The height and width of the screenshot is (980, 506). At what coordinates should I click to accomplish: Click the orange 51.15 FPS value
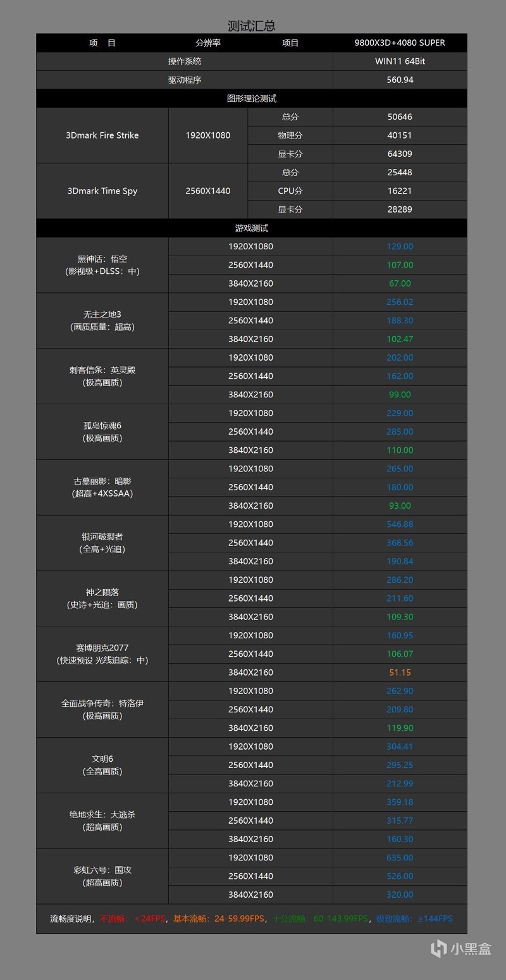point(400,673)
